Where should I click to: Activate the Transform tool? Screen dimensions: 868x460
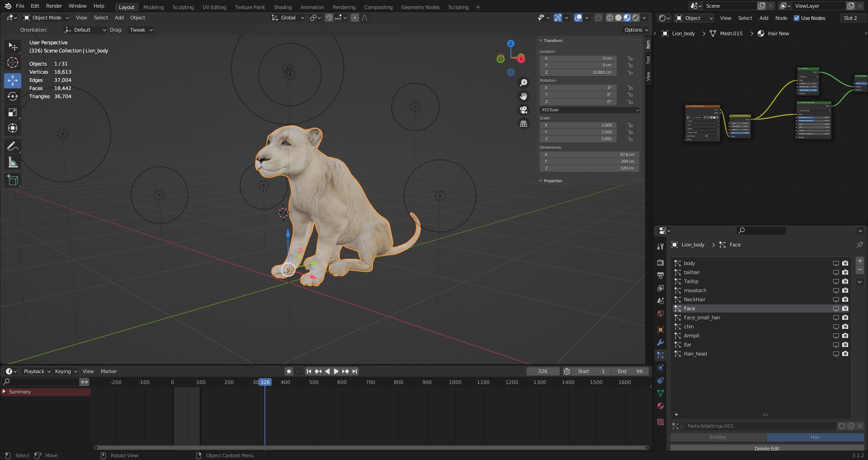coord(13,128)
